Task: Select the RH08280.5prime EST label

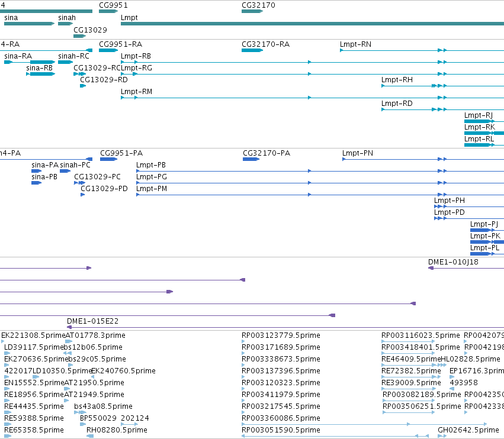Action: [117, 430]
